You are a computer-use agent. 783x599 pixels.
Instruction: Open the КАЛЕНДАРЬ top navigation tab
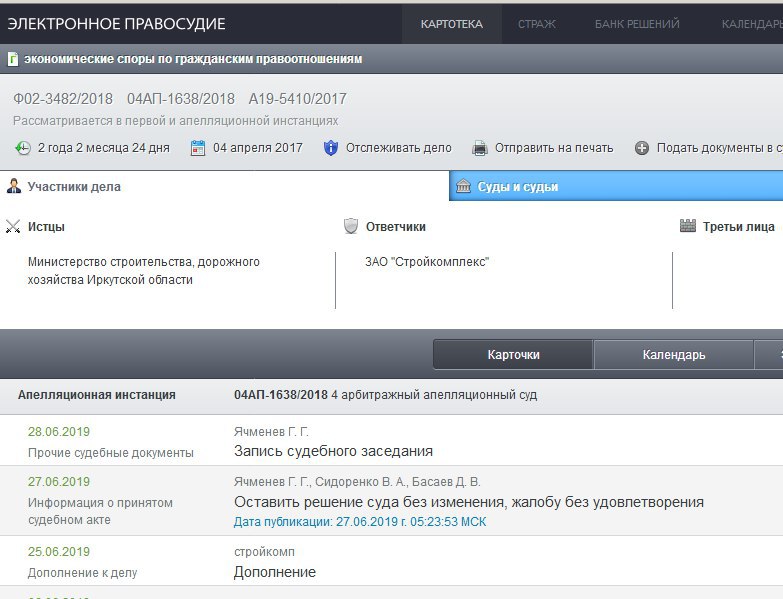[x=752, y=24]
